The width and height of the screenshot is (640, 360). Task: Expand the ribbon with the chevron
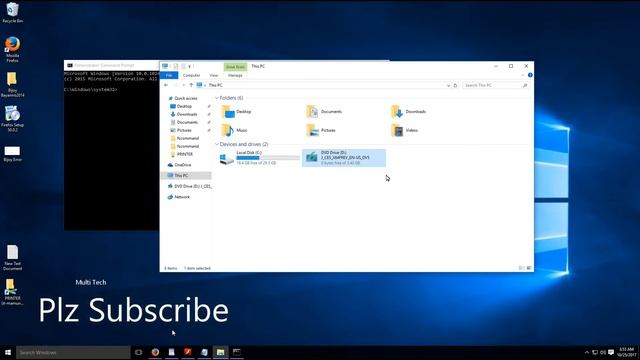click(x=523, y=75)
